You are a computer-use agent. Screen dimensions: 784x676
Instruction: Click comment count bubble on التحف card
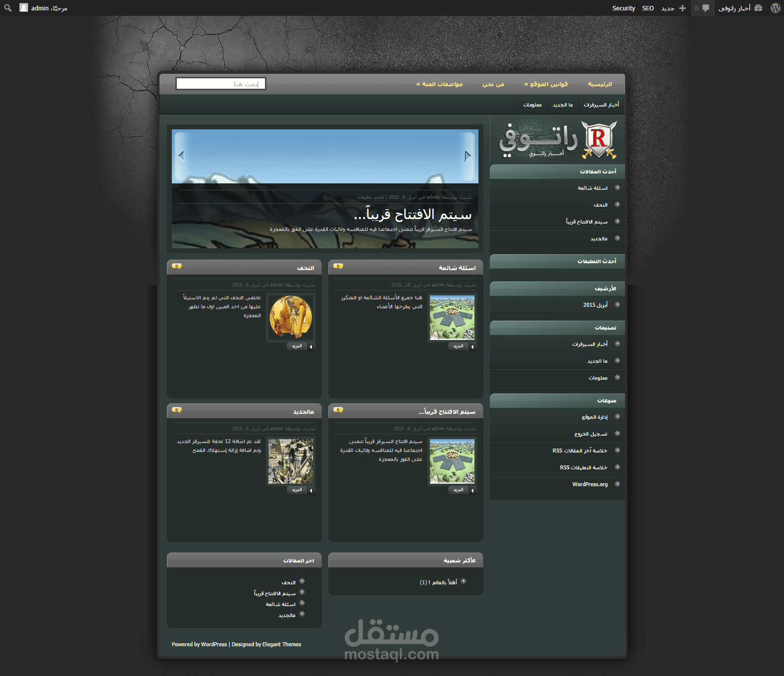point(177,266)
